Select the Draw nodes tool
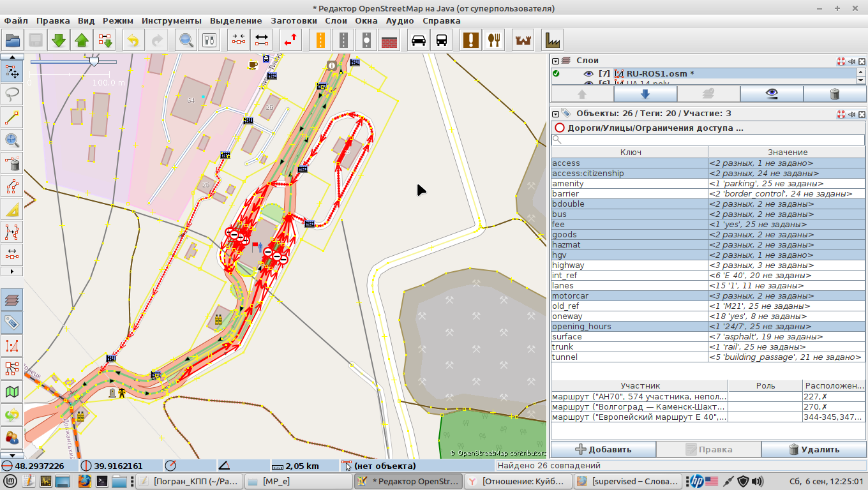Viewport: 868px width, 490px height. [x=12, y=117]
